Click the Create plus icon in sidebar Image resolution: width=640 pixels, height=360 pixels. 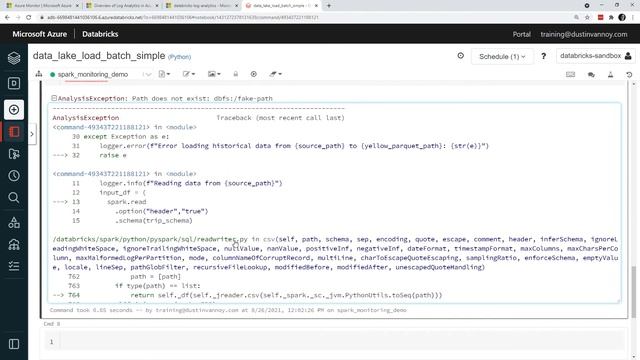pyautogui.click(x=14, y=109)
